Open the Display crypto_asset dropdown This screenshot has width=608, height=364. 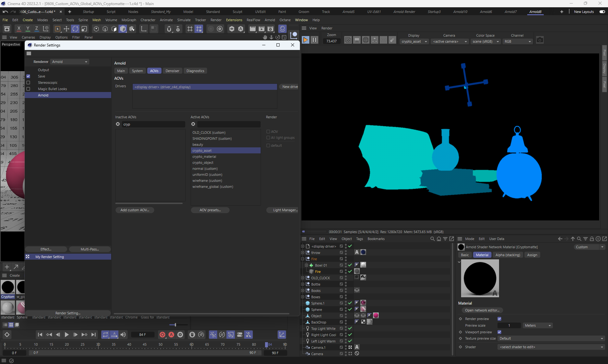click(414, 41)
